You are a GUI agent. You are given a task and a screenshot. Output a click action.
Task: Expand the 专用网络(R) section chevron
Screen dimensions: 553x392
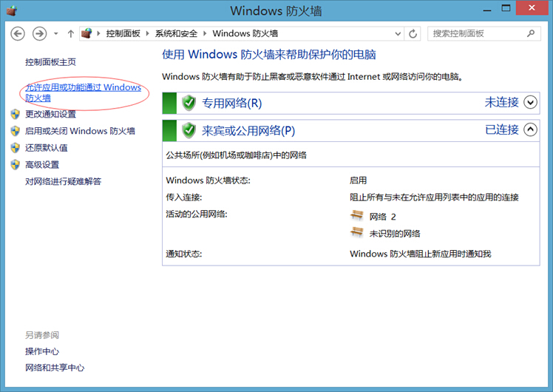pos(530,103)
